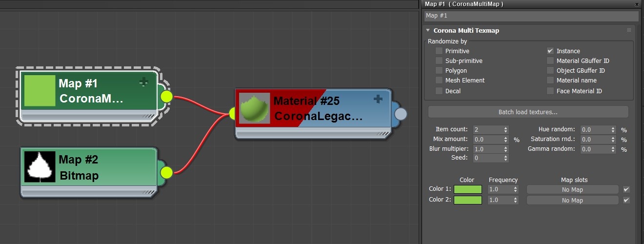Click Saturation rnd. value field
Viewport: 644px width, 244px height.
click(x=595, y=140)
